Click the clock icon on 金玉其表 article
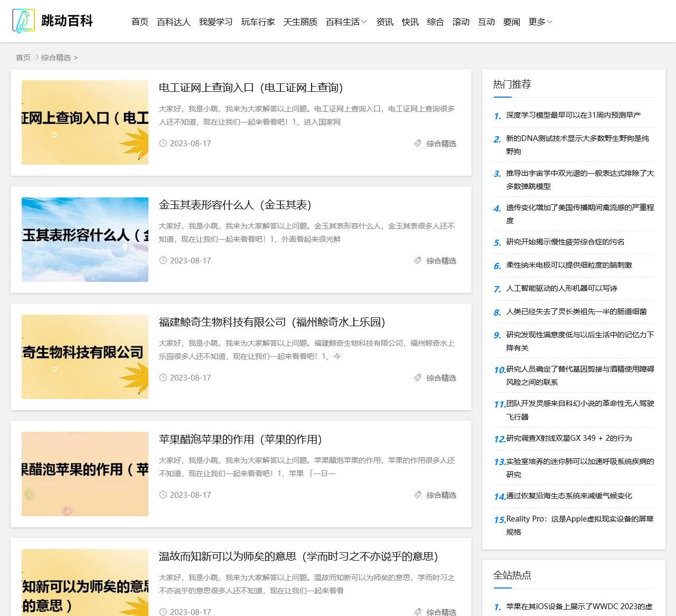Viewport: 676px width, 616px height. pyautogui.click(x=163, y=260)
